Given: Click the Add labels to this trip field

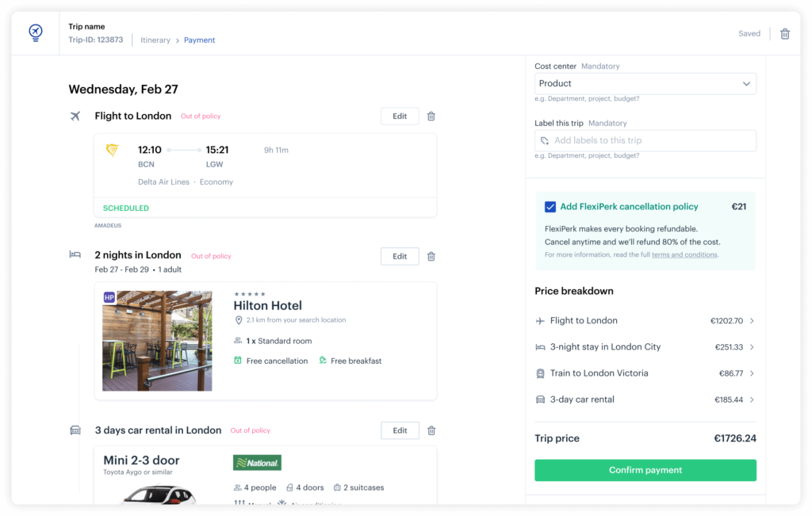Looking at the screenshot, I should 645,140.
